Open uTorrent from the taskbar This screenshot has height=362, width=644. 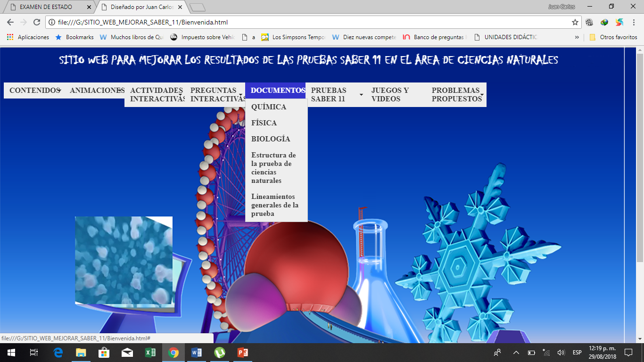click(220, 353)
